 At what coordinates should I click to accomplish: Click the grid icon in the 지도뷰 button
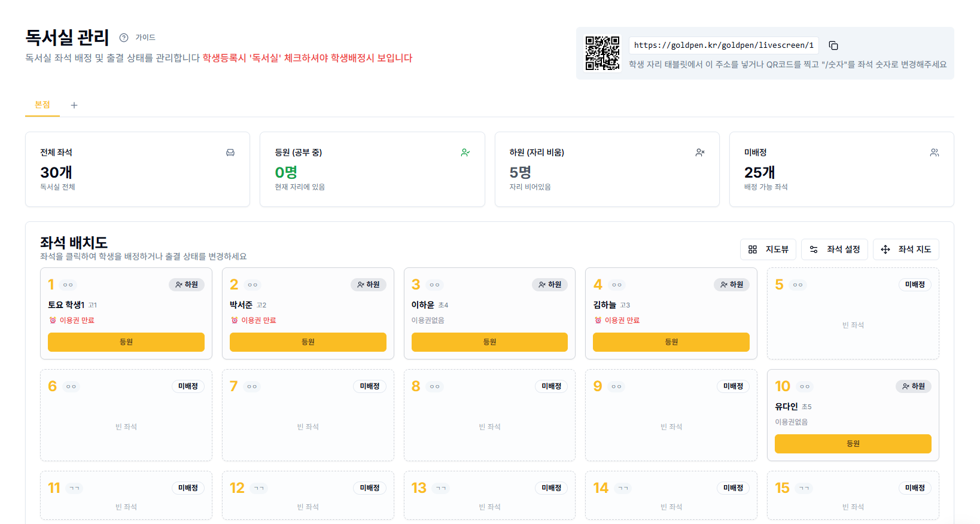(753, 249)
